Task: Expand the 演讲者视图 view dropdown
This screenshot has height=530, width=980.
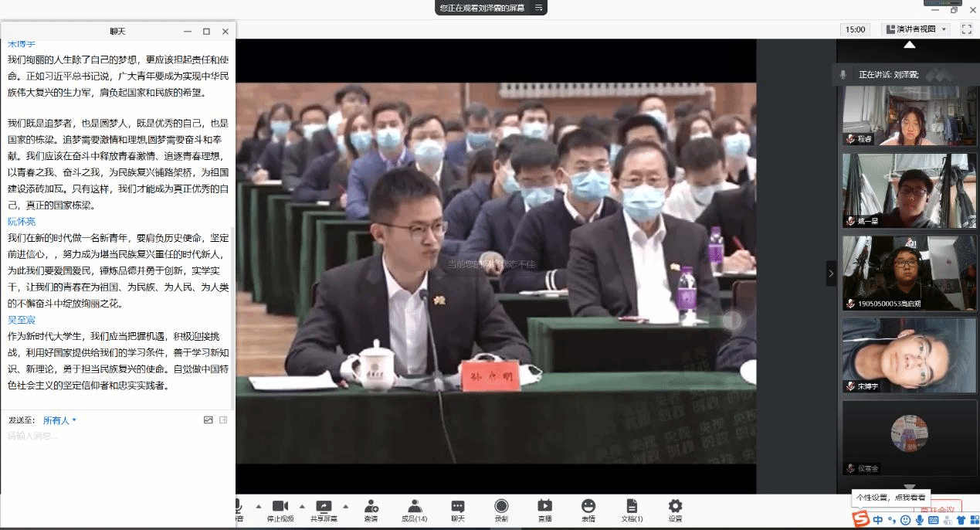Action: [x=916, y=29]
